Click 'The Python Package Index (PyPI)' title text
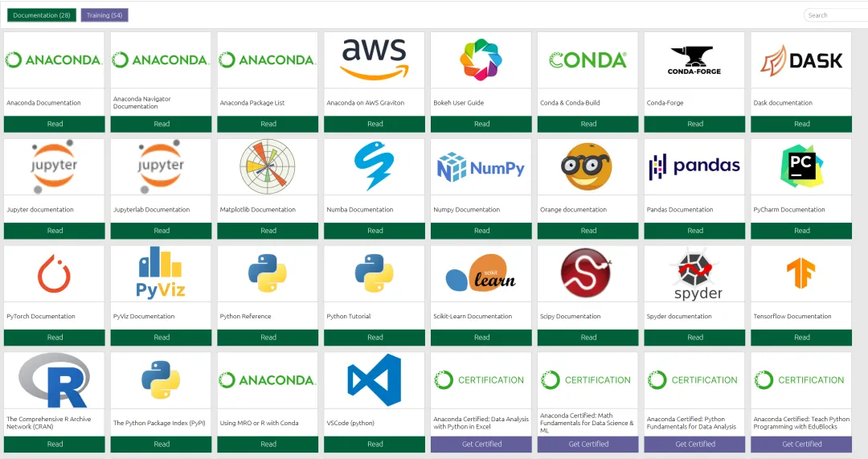The image size is (868, 459). pos(159,423)
